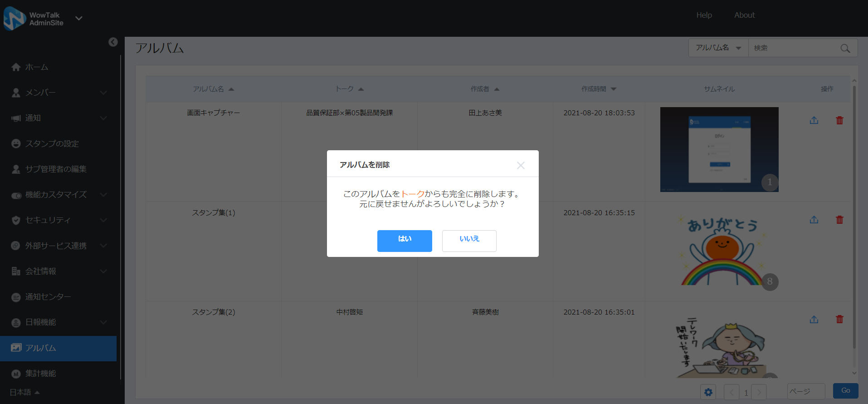This screenshot has height=404, width=868.
Task: Open the ホーム menu item
Action: (37, 67)
